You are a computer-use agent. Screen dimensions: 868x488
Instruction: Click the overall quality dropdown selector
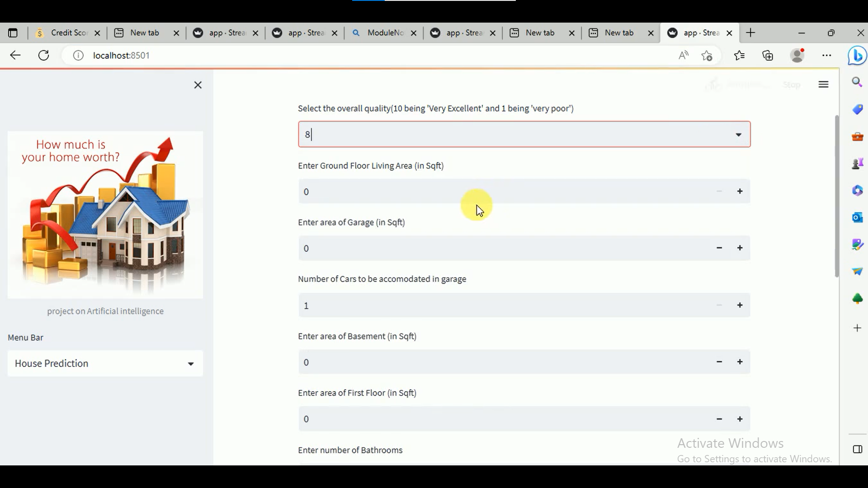click(524, 134)
